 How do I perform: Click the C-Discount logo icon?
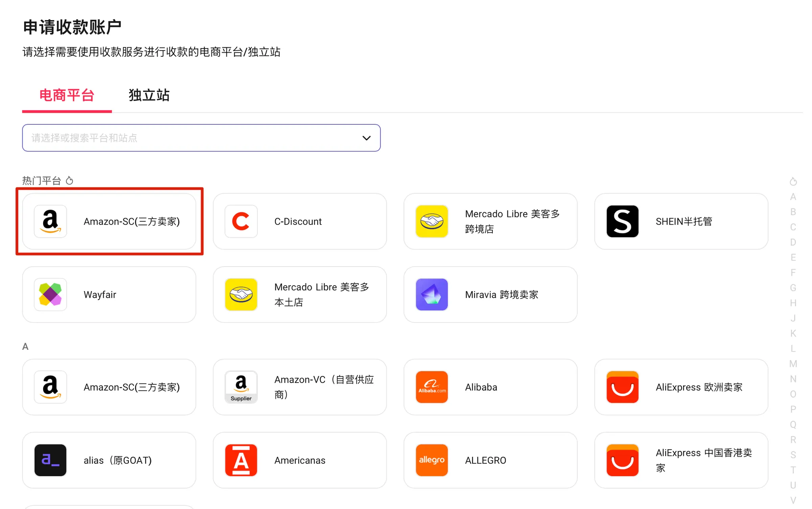[x=241, y=221]
